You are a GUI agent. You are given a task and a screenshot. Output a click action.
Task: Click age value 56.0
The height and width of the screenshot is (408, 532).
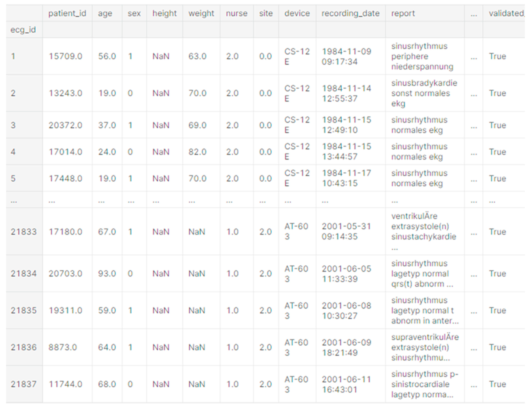tap(107, 56)
